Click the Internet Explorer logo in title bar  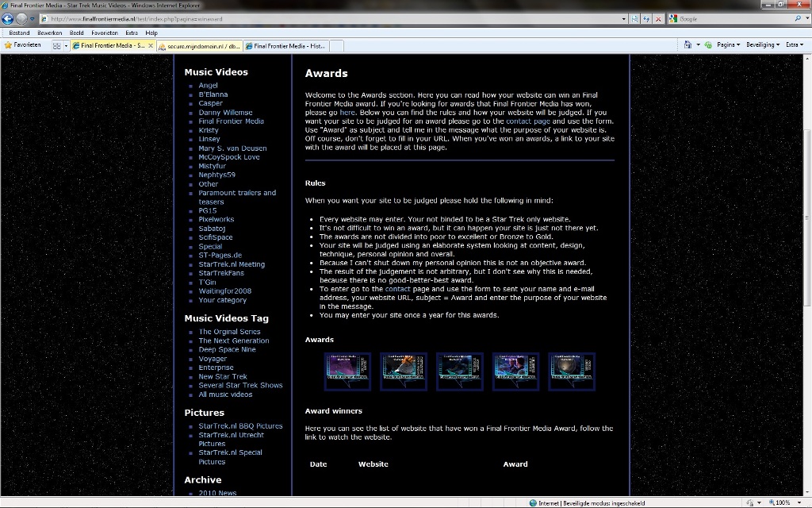[x=5, y=6]
